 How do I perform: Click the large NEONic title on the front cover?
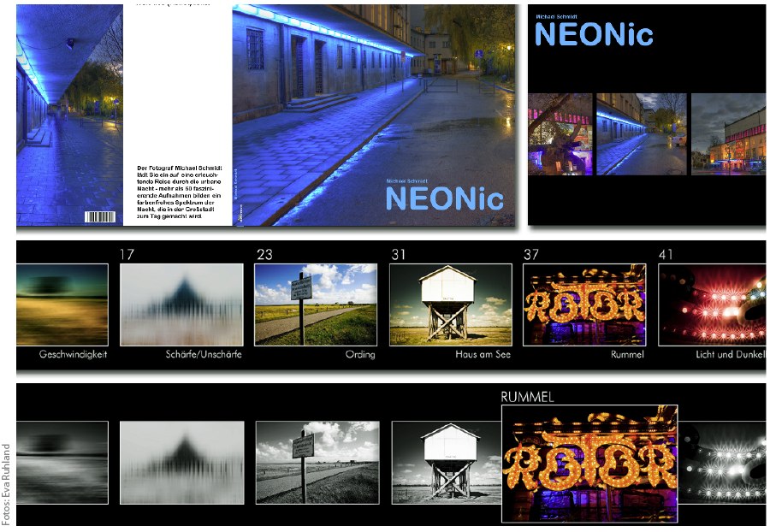pos(444,198)
